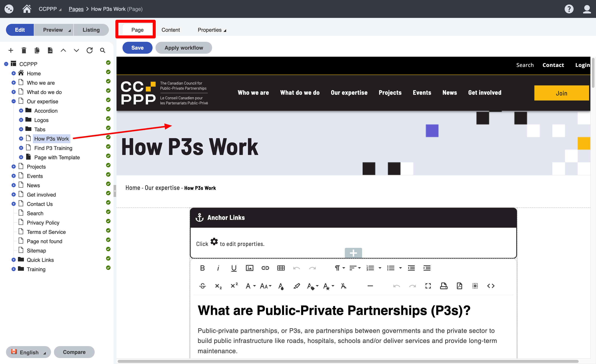
Task: Open the CCPPP site selector dropdown
Action: (50, 9)
